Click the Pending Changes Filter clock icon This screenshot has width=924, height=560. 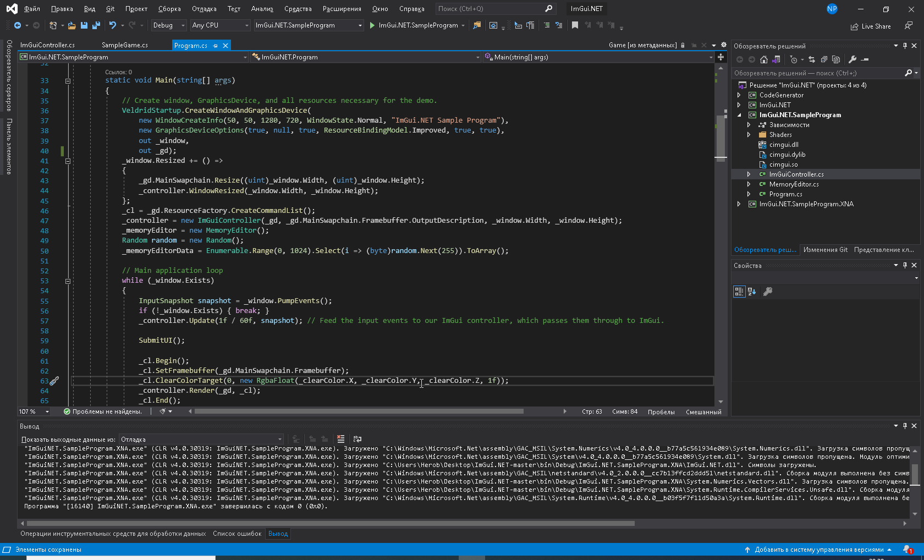[794, 59]
